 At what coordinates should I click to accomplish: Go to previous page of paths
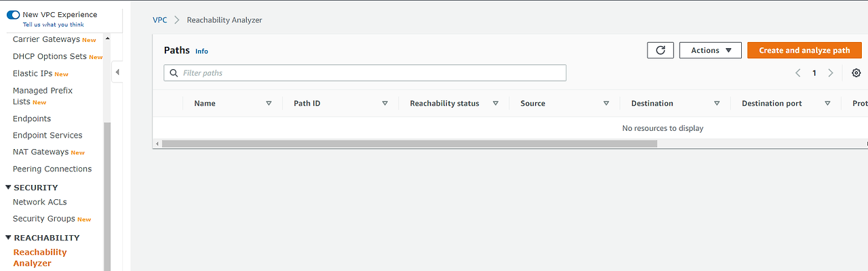798,73
